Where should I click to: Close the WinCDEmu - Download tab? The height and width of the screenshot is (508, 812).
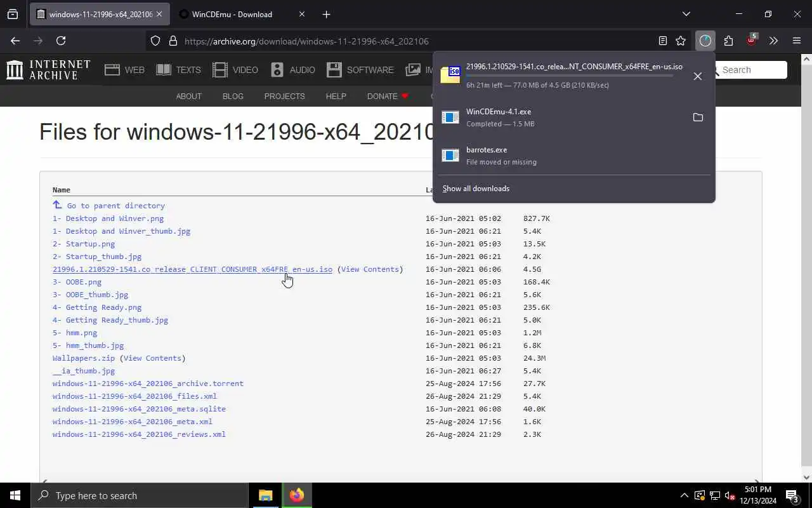(x=302, y=14)
